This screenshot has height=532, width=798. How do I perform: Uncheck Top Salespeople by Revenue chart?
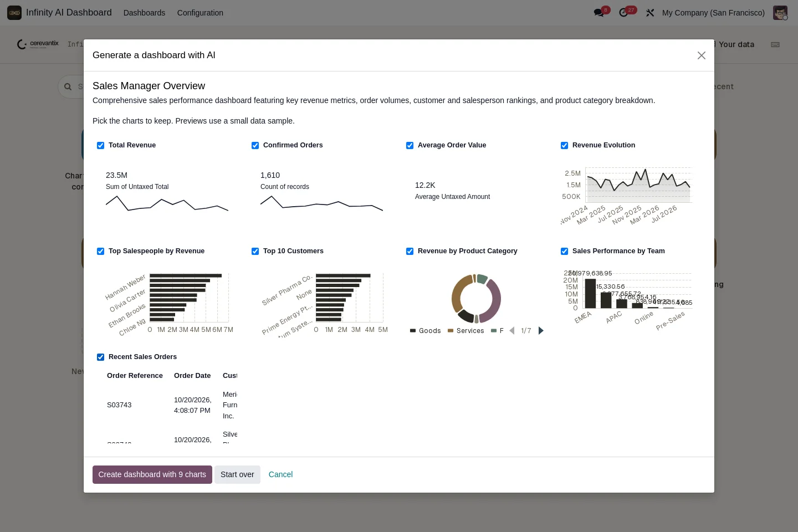[100, 251]
